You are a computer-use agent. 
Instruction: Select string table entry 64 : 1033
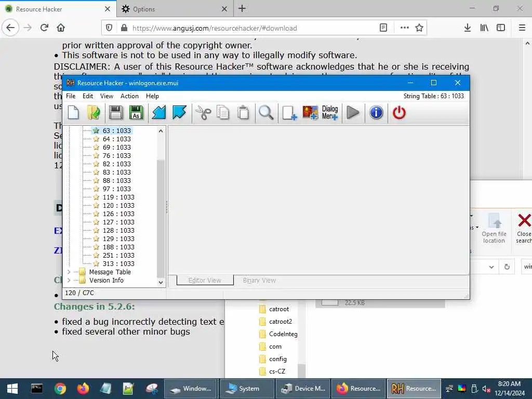point(116,139)
